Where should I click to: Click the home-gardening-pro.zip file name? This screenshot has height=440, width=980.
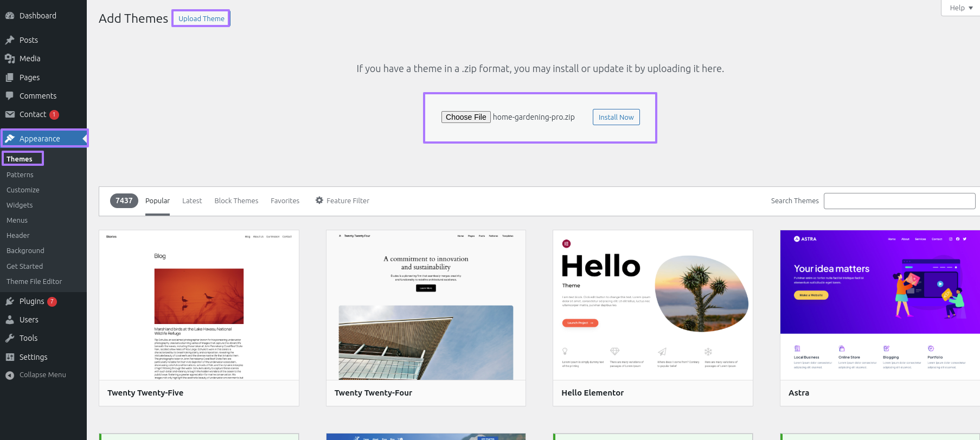tap(534, 117)
